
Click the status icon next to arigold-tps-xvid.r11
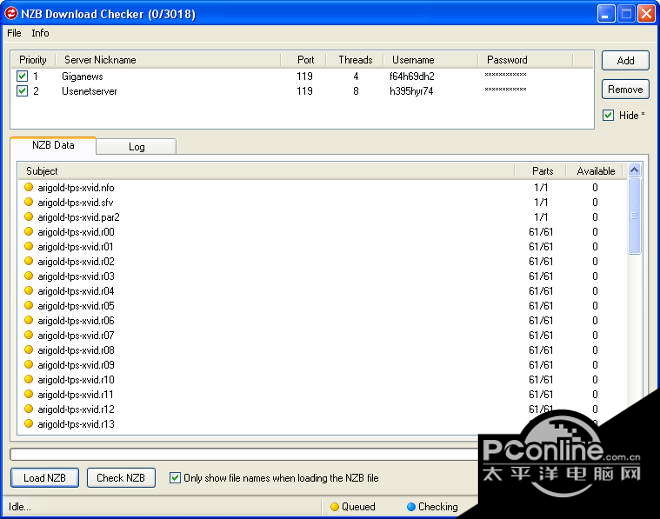pyautogui.click(x=29, y=394)
